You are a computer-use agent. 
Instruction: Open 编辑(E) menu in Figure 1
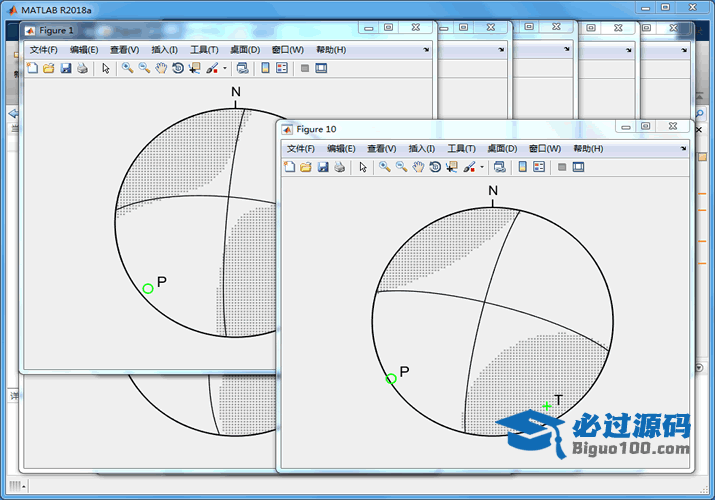(x=84, y=50)
